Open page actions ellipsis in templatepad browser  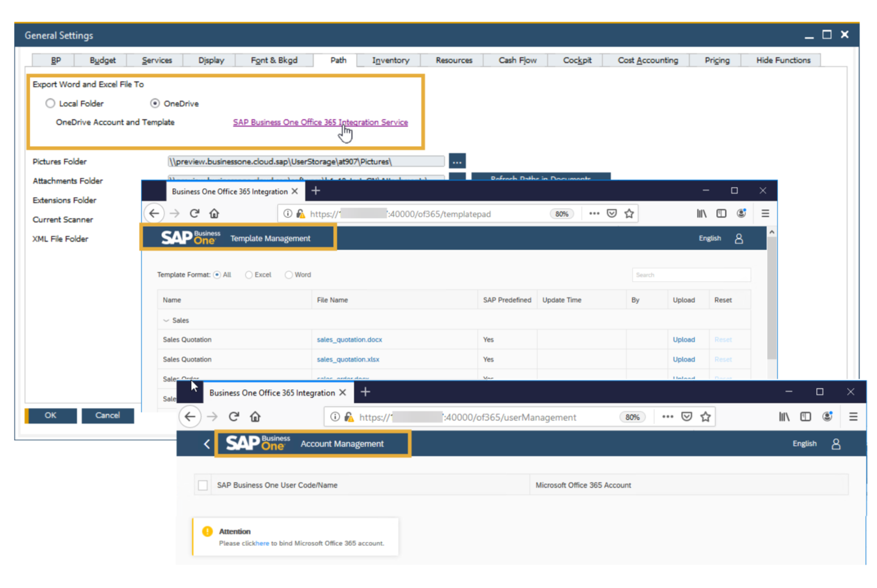[594, 213]
